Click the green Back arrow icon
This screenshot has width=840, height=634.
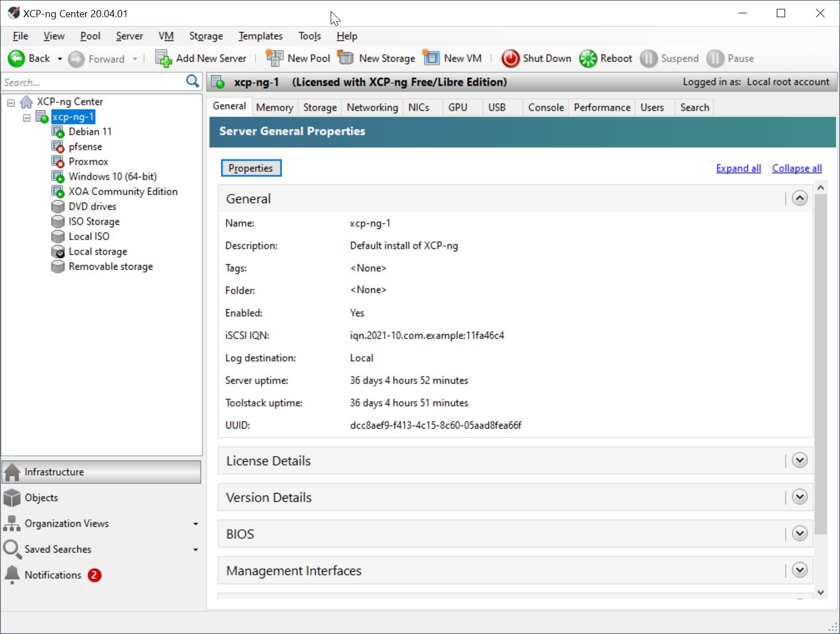pyautogui.click(x=17, y=58)
